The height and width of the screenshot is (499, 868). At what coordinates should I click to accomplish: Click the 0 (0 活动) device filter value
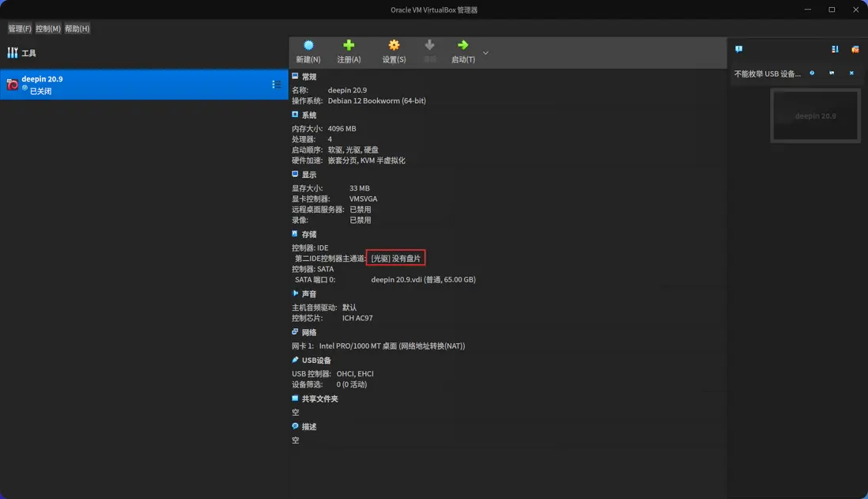pyautogui.click(x=352, y=384)
